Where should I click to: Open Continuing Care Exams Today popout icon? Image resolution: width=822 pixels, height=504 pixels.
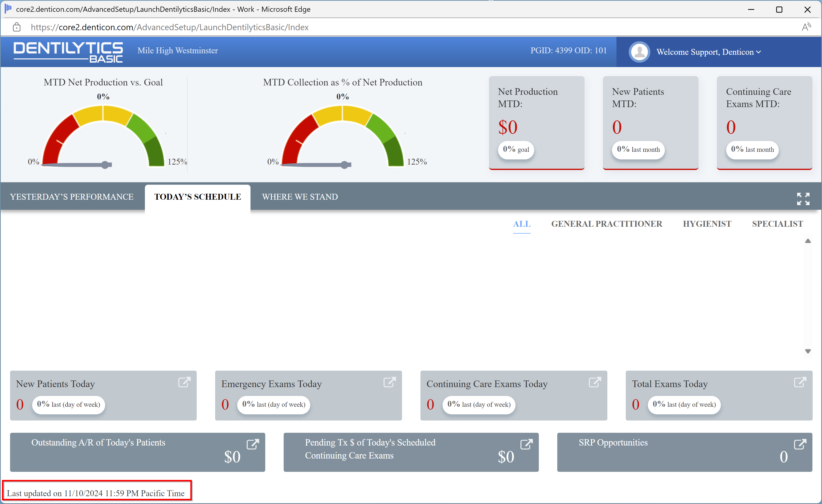595,382
